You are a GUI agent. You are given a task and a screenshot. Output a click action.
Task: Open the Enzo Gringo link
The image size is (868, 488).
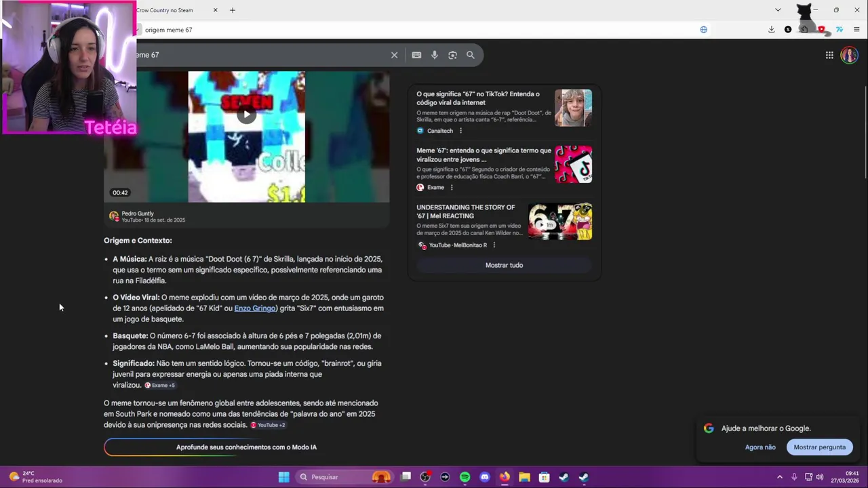coord(255,308)
